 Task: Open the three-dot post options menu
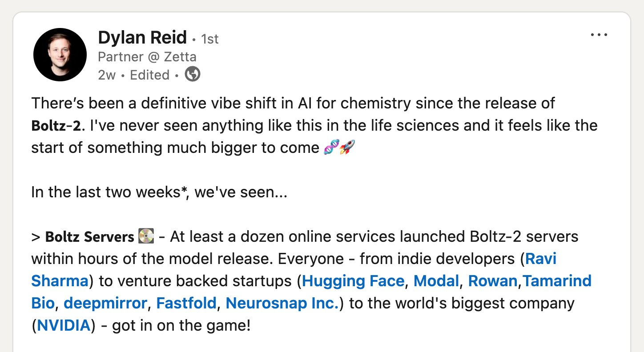coord(599,35)
